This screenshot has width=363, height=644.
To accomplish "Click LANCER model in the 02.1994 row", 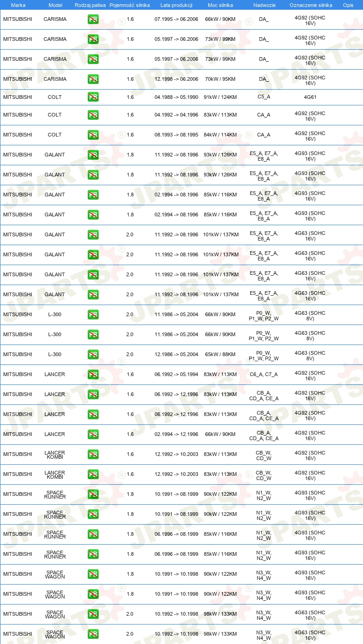I will pyautogui.click(x=55, y=434).
